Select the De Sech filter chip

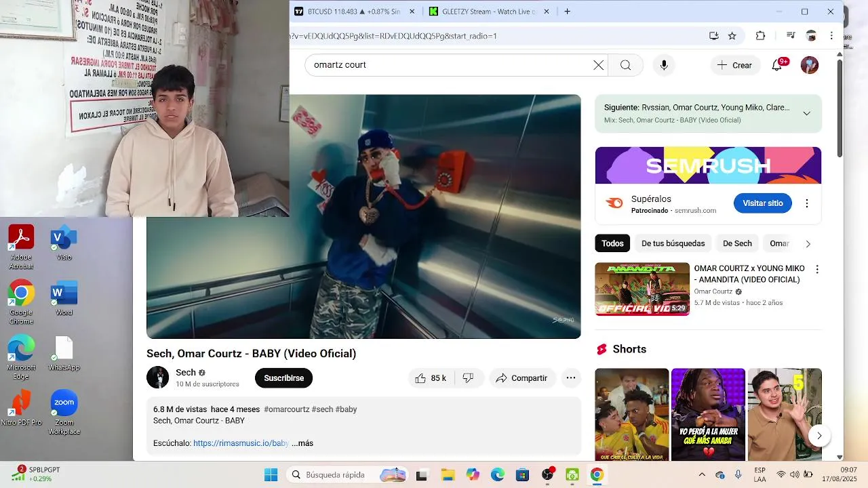point(737,243)
